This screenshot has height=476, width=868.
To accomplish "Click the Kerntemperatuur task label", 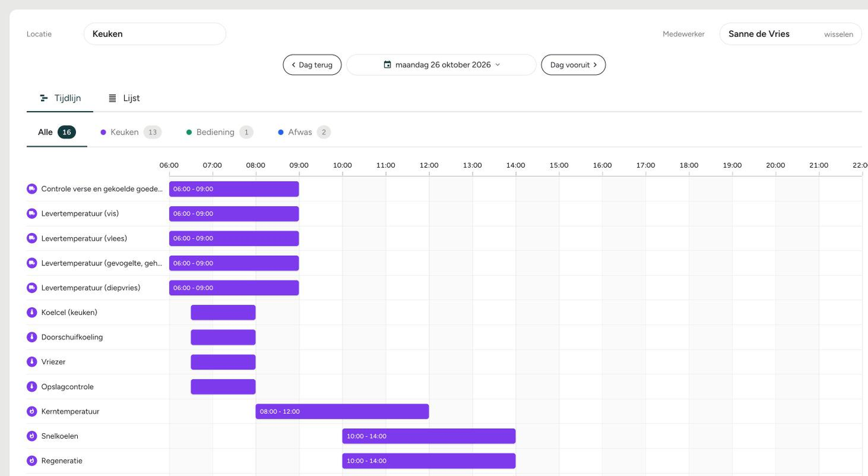I will tap(70, 411).
